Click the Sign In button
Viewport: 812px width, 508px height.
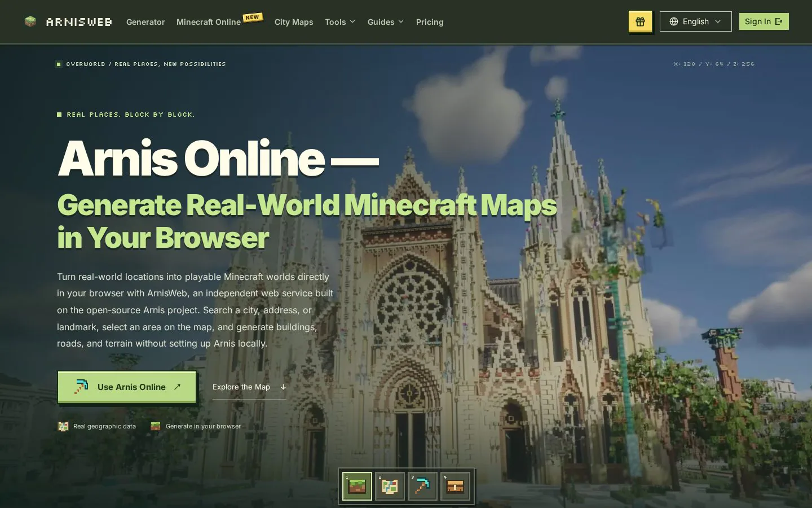(x=764, y=21)
